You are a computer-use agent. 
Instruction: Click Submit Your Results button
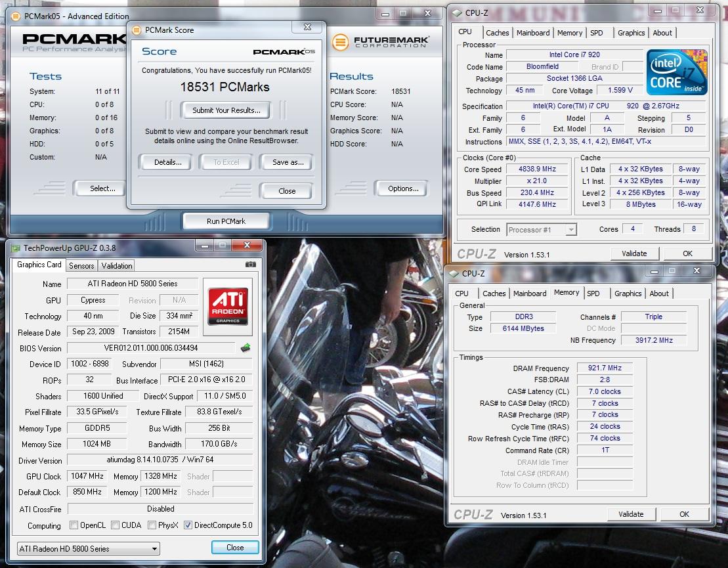pyautogui.click(x=226, y=110)
